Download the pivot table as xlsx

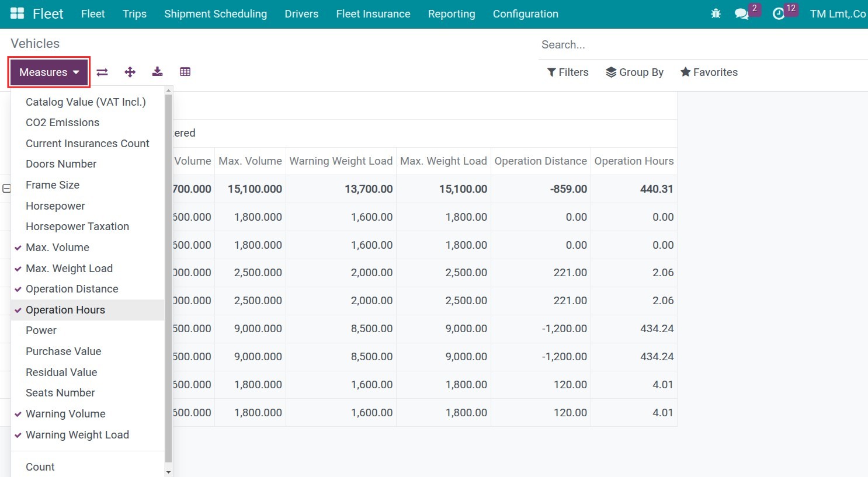pos(157,72)
